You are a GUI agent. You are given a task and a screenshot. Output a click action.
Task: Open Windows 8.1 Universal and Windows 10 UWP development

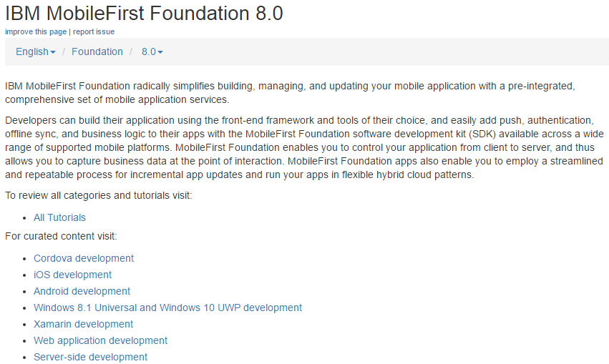167,308
